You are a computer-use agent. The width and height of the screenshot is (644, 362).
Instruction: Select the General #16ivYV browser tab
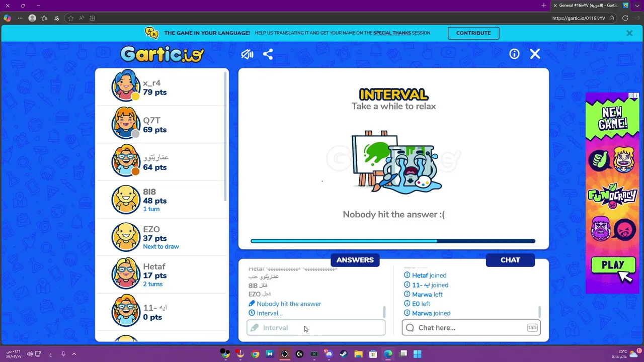coord(591,6)
